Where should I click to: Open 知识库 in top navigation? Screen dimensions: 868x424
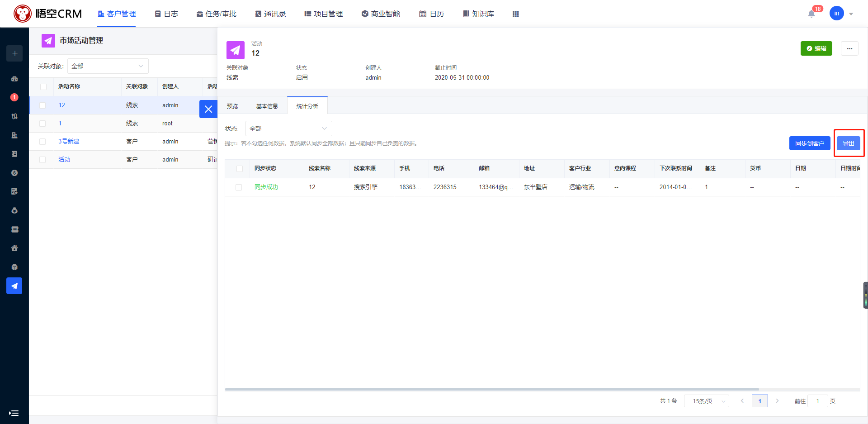pyautogui.click(x=478, y=14)
